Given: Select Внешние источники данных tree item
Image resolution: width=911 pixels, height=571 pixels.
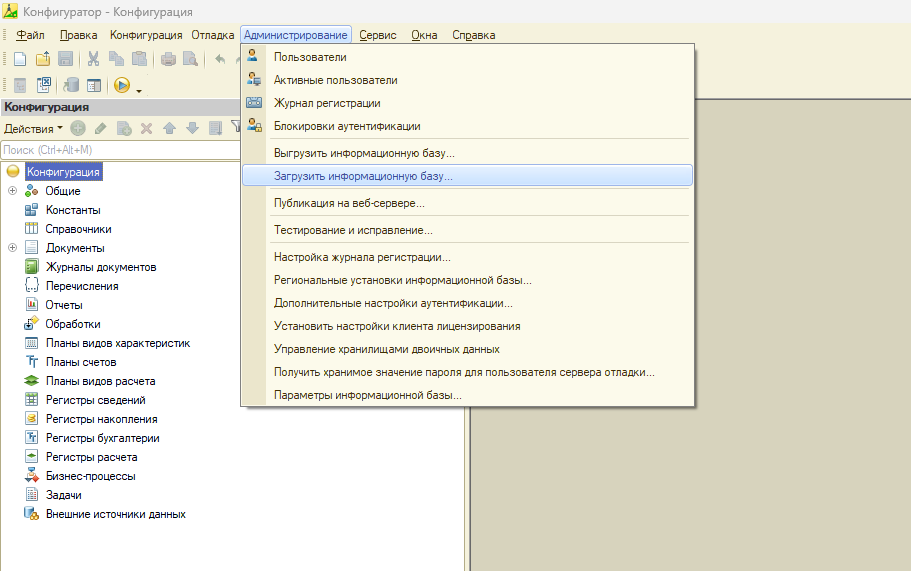Looking at the screenshot, I should pos(116,514).
